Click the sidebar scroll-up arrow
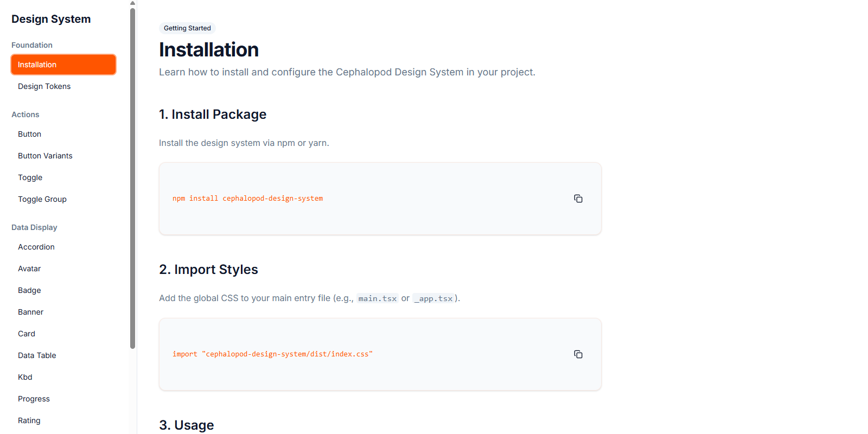 click(x=132, y=3)
